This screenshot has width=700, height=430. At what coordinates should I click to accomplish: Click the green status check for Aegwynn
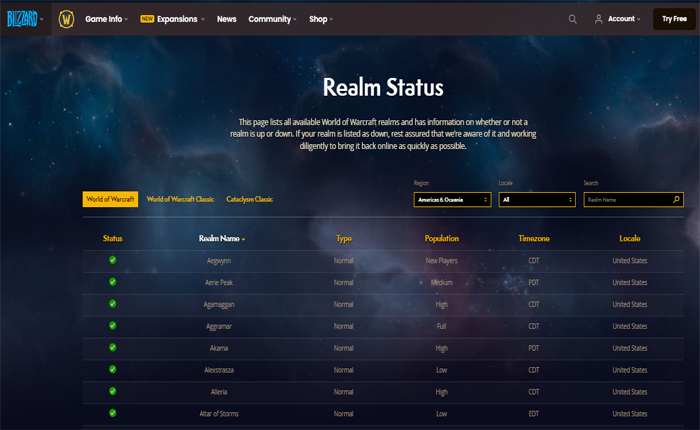pyautogui.click(x=112, y=260)
